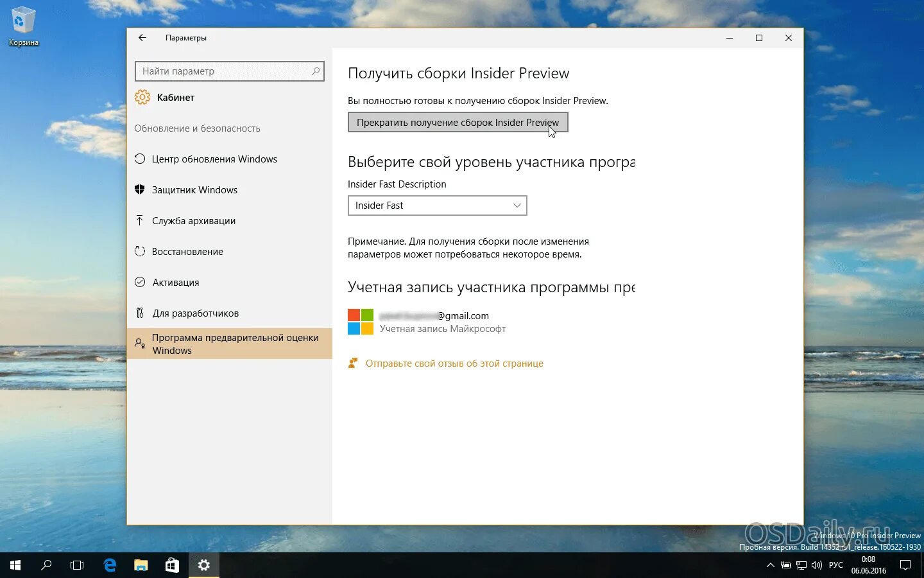This screenshot has height=578, width=924.
Task: Click the Microsoft logo beside the account
Action: [x=361, y=322]
